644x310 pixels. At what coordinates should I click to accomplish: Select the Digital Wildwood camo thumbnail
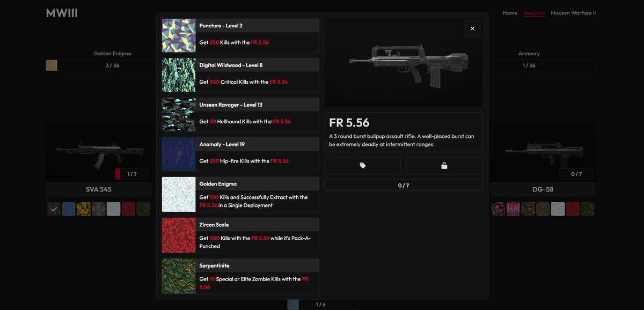tap(179, 75)
